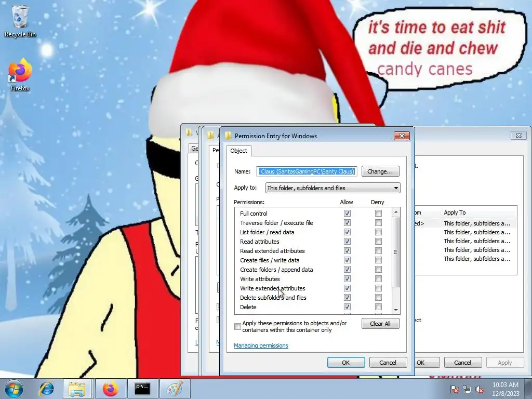
Task: Click folder icon in Permission Entry title bar
Action: pyautogui.click(x=228, y=136)
